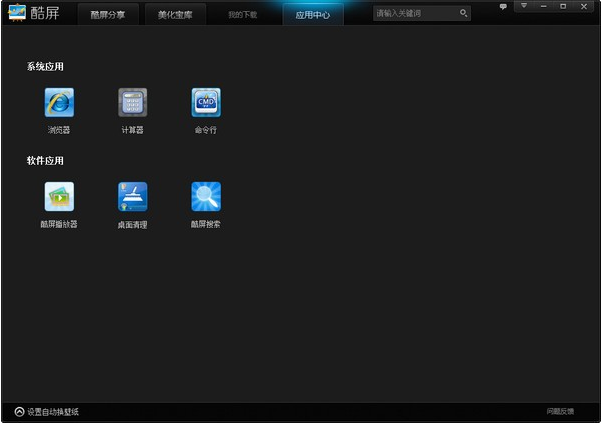Open the 命令行 CMD icon

point(206,103)
